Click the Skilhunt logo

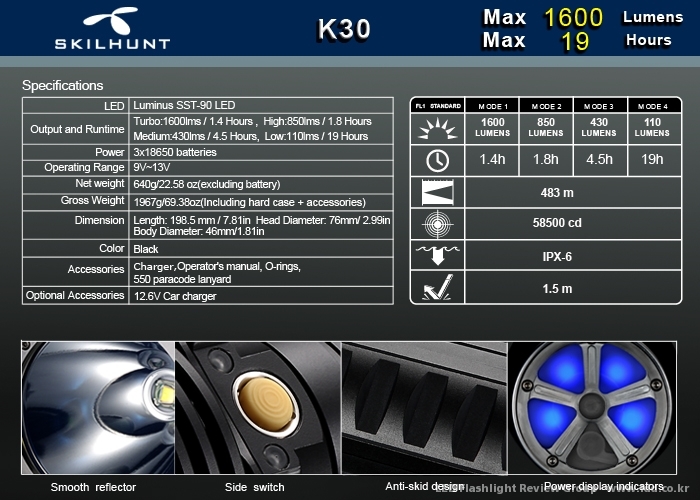pos(112,28)
